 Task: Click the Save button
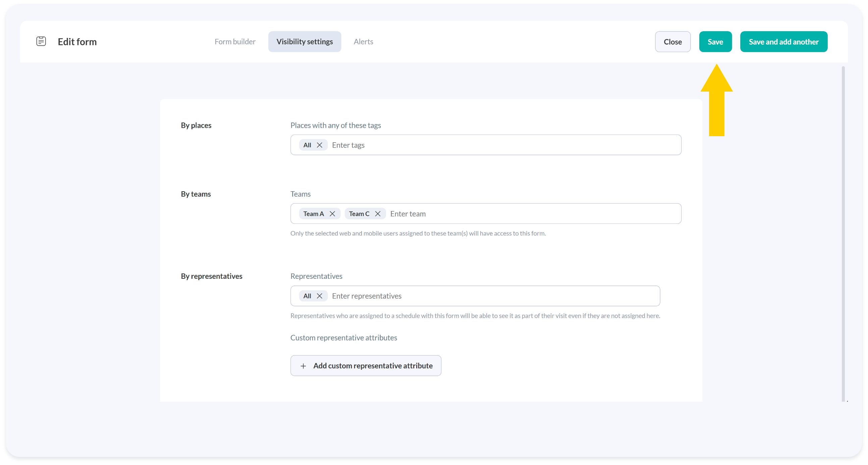click(715, 42)
